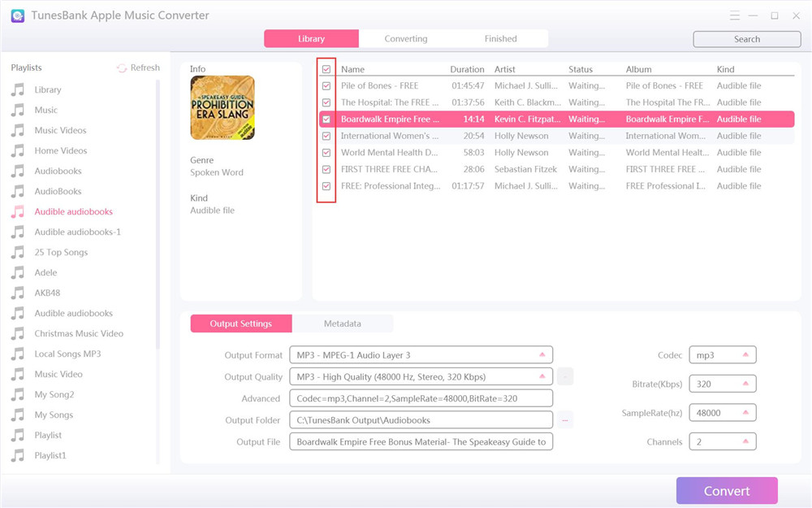Open the hamburger menu icon in title bar
The width and height of the screenshot is (812, 508).
(x=734, y=15)
